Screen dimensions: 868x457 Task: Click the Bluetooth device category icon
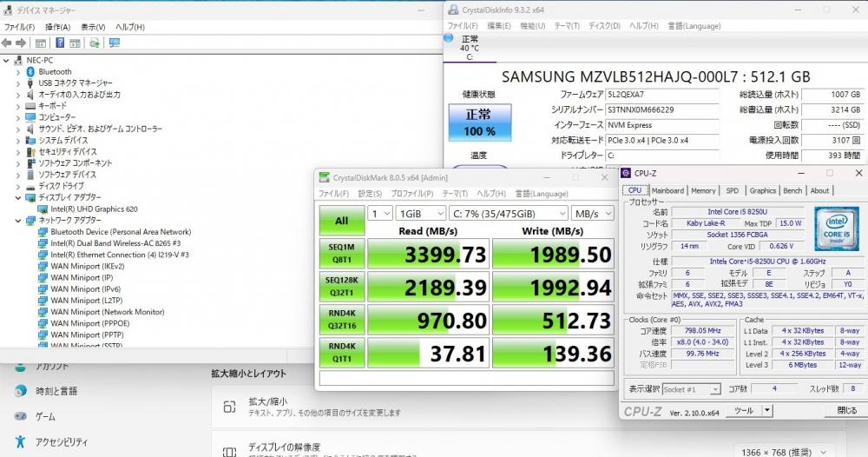pyautogui.click(x=30, y=72)
